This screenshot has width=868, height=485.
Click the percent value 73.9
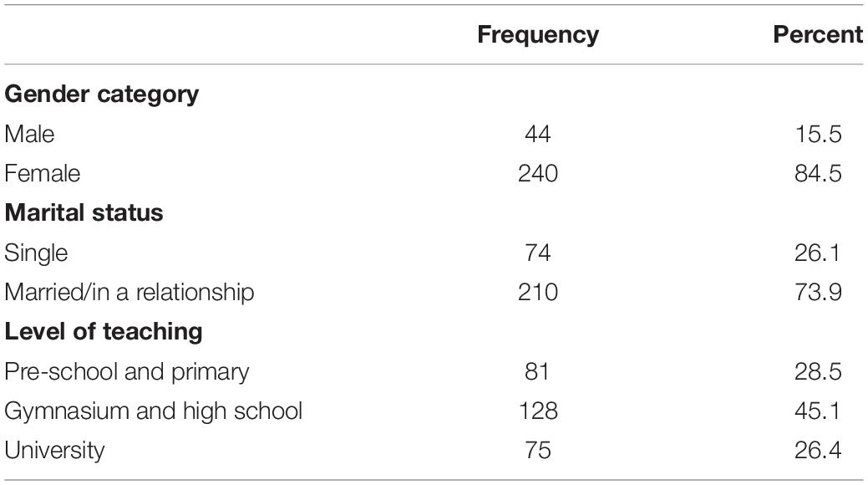pos(818,292)
